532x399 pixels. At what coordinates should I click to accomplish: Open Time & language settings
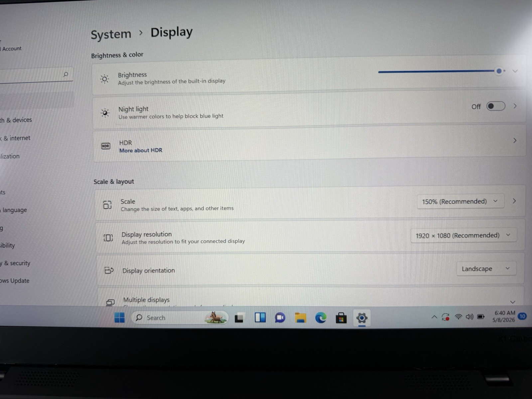pos(14,210)
